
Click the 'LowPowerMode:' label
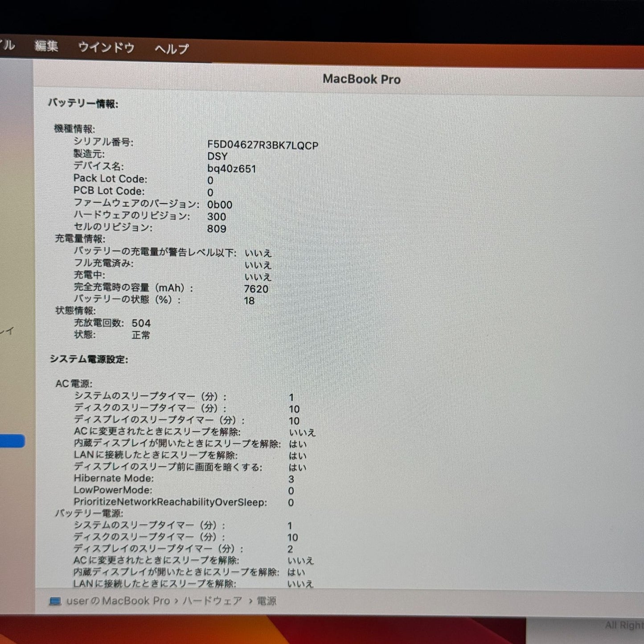click(113, 490)
